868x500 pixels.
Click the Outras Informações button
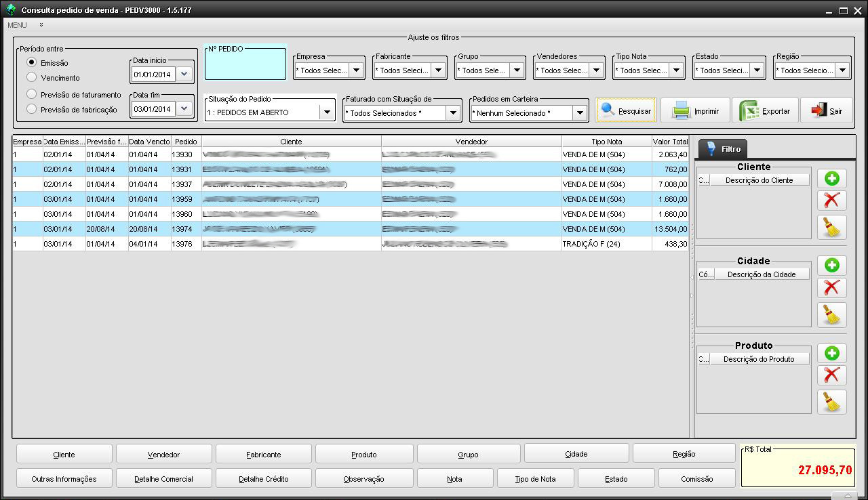tap(64, 478)
